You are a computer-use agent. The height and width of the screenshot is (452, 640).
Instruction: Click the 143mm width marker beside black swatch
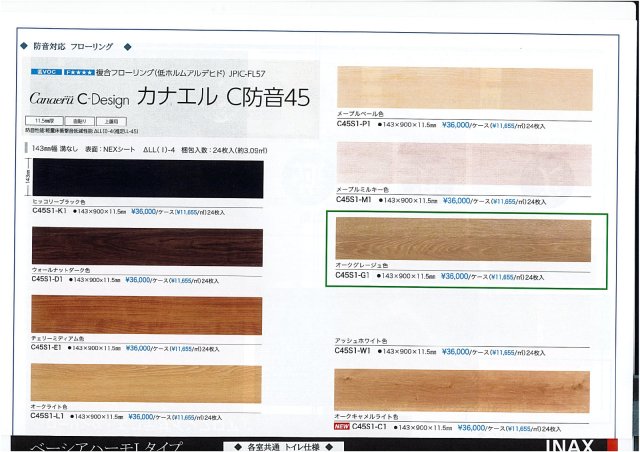[28, 177]
